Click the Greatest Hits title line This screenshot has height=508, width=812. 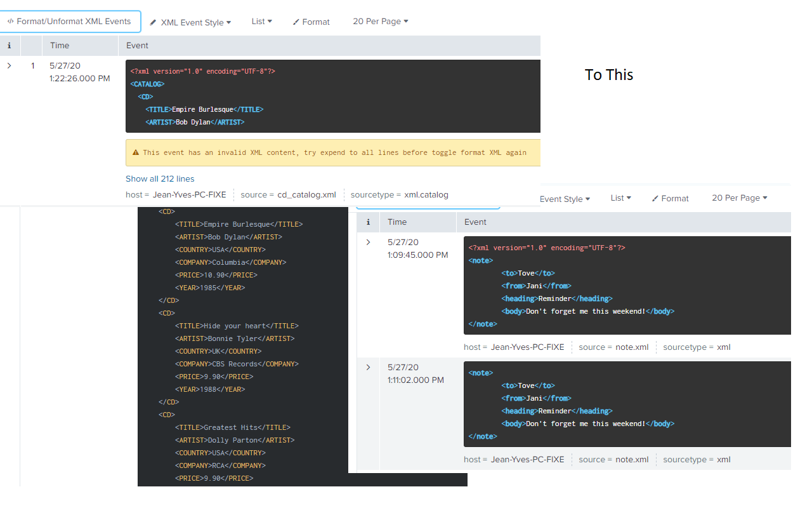click(233, 427)
